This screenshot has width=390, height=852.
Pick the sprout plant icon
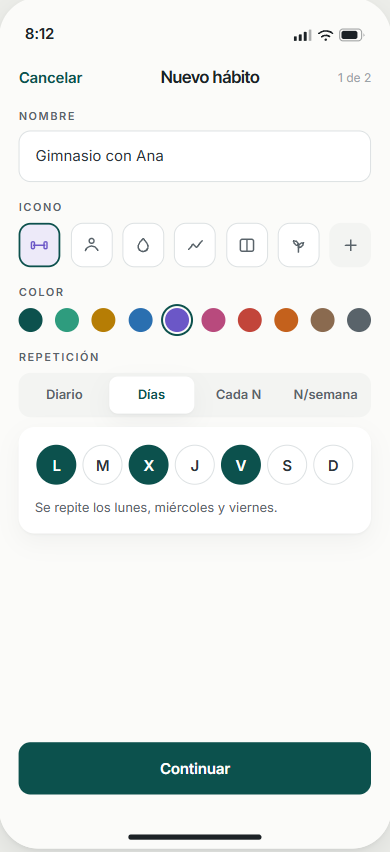tap(299, 245)
